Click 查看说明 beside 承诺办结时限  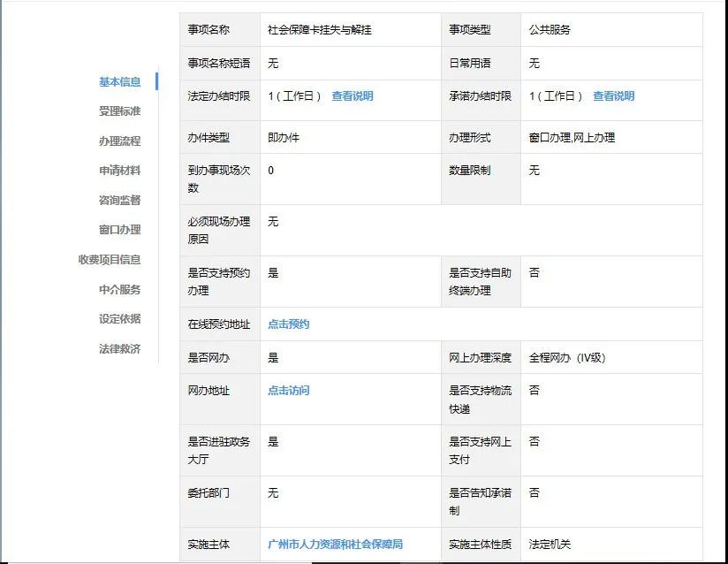click(x=614, y=96)
